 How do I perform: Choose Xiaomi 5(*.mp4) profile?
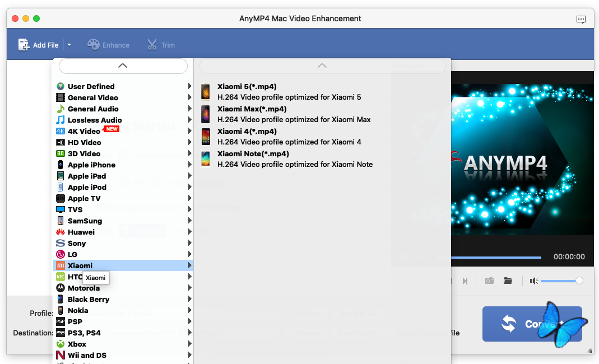(323, 92)
